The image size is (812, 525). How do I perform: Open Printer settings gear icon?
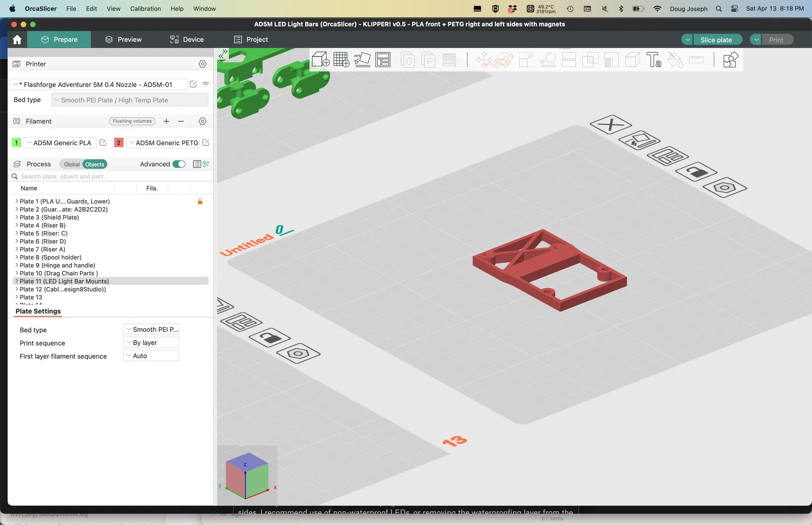coord(202,64)
